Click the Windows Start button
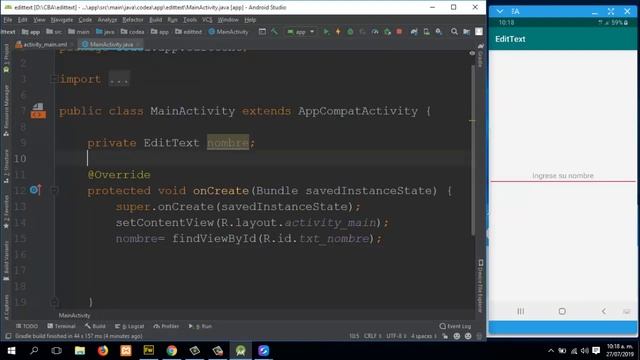 tap(11, 351)
